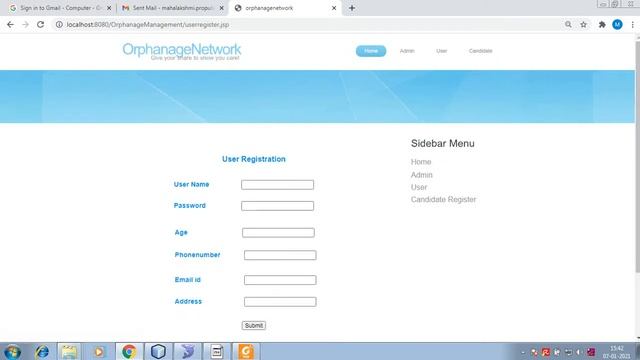Click the Admin link in Sidebar Menu
Viewport: 640px width, 360px height.
(422, 175)
